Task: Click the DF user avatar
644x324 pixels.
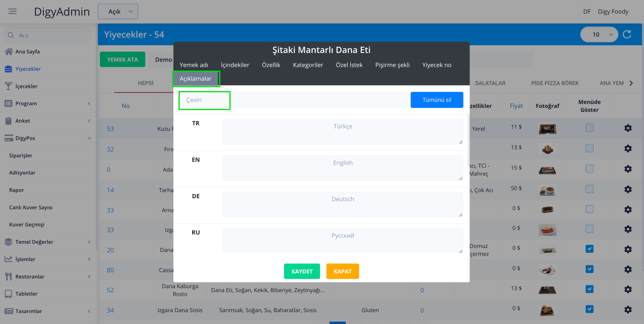Action: [x=586, y=12]
